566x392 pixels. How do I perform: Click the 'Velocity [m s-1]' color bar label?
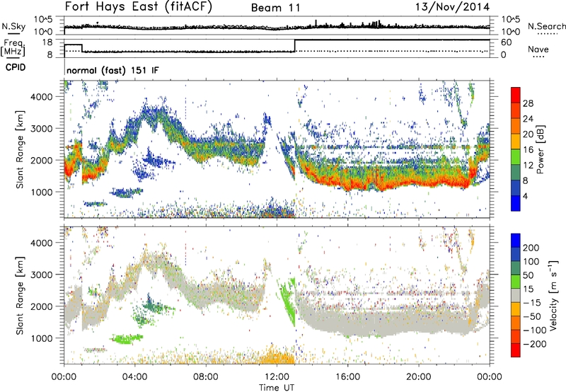tap(553, 295)
